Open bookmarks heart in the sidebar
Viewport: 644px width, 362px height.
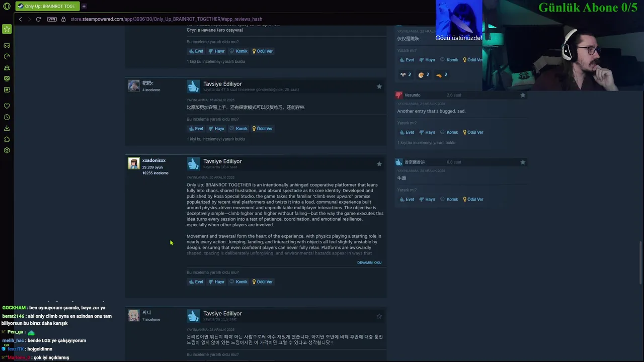tap(7, 106)
